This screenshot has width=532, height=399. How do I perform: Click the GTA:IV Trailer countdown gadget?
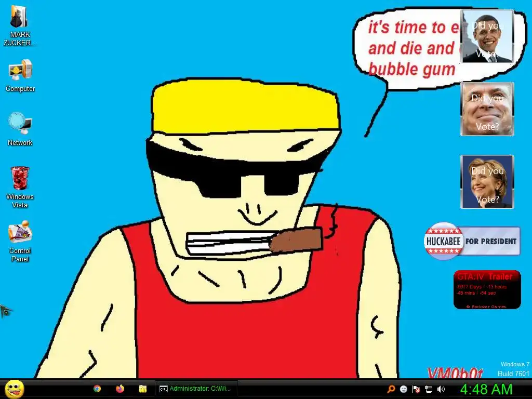(x=487, y=289)
